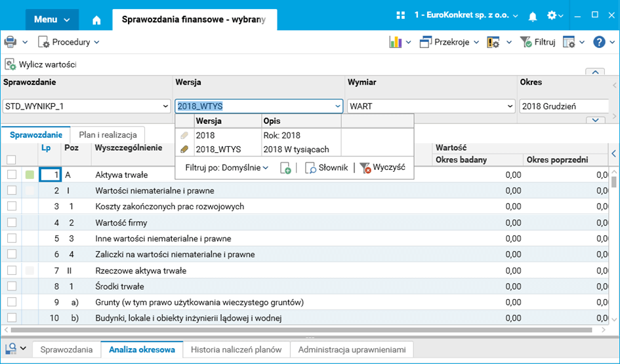This screenshot has height=364, width=620.
Task: Switch to Plan i realizacja tab
Action: 108,134
